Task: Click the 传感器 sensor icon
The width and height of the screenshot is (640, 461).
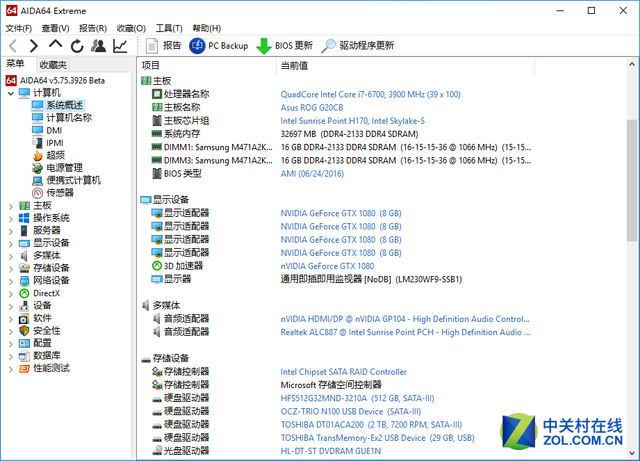Action: (x=38, y=193)
